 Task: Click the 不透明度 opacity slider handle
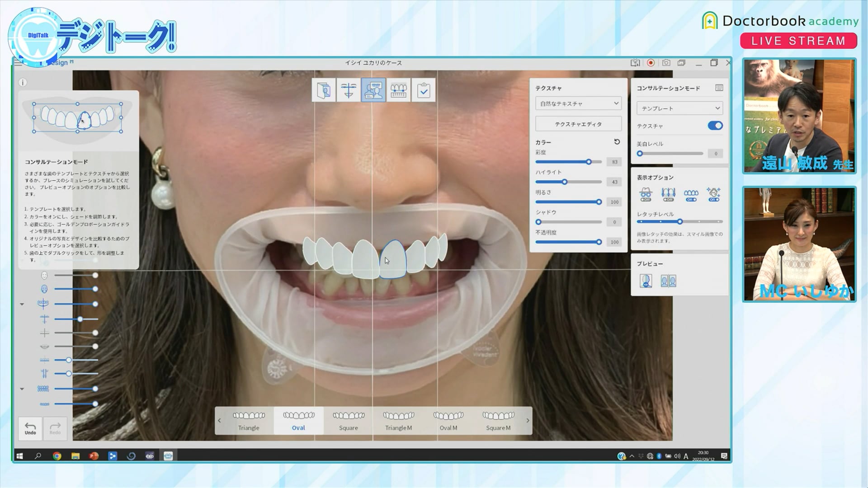tap(599, 242)
